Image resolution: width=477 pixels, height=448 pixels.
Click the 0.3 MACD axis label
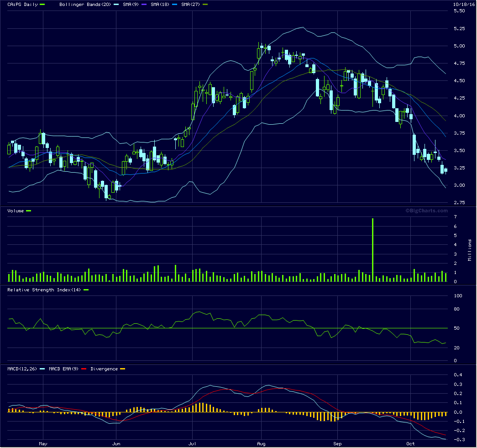point(458,384)
